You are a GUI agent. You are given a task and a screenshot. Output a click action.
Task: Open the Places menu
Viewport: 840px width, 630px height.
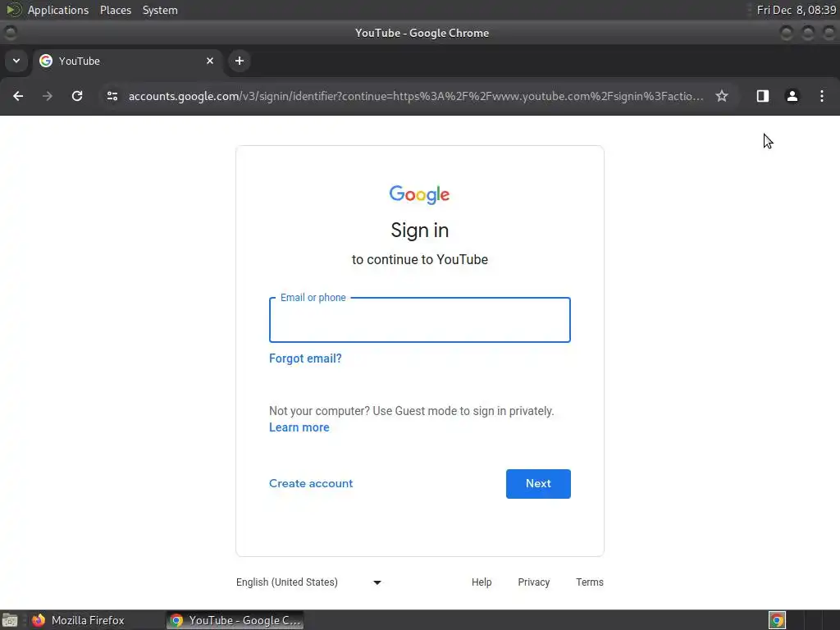pyautogui.click(x=116, y=10)
